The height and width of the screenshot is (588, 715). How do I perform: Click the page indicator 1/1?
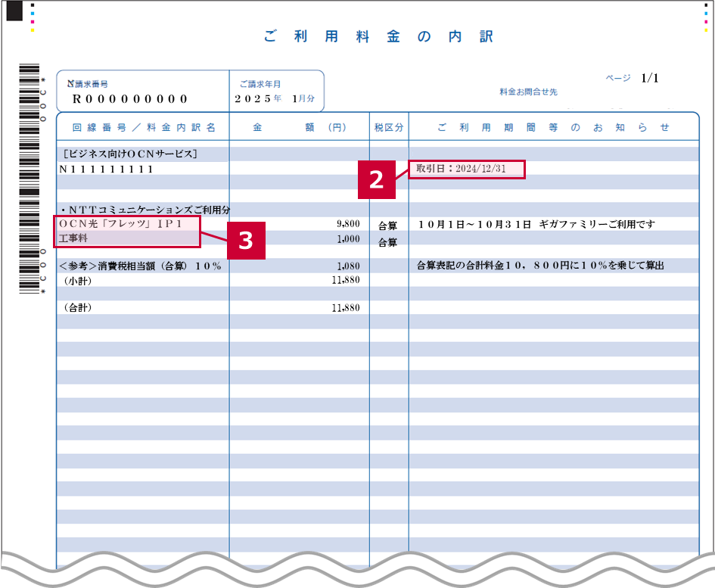pos(649,78)
